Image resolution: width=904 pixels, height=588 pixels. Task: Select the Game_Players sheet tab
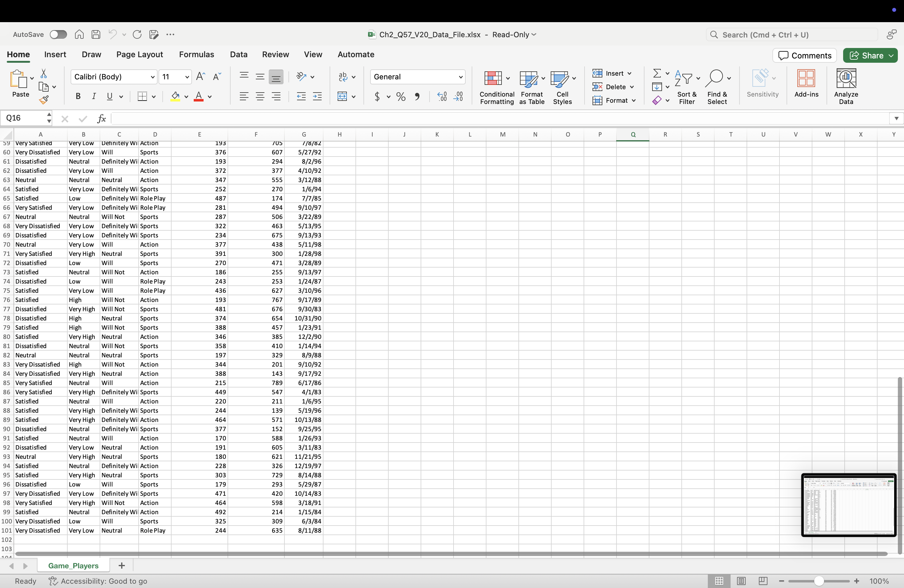(73, 566)
